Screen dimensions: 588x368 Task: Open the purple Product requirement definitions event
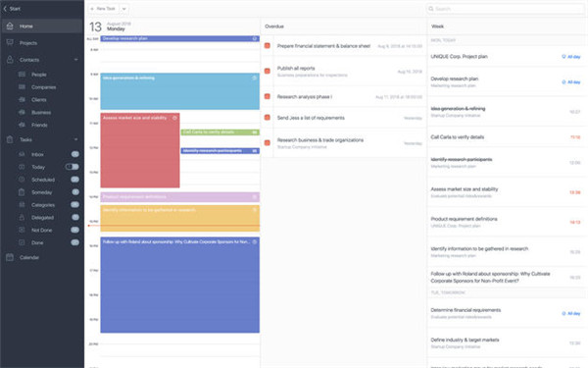[x=180, y=197]
